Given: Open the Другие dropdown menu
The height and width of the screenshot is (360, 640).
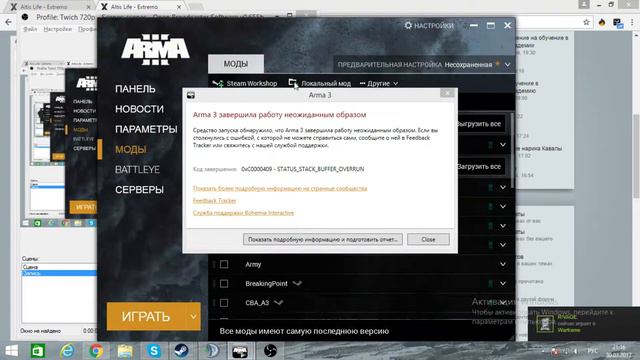Looking at the screenshot, I should (379, 83).
